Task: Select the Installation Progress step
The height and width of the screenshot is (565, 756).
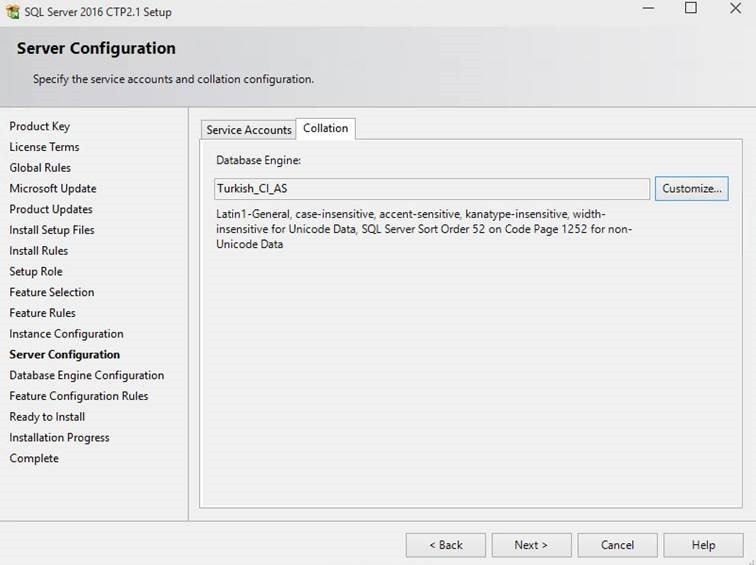Action: pyautogui.click(x=59, y=437)
